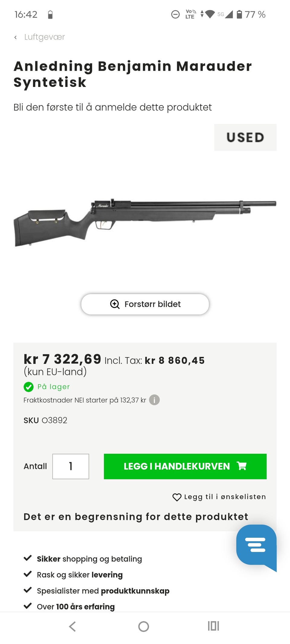Tap the shipping cost info icon
This screenshot has height=644, width=290.
pos(154,400)
